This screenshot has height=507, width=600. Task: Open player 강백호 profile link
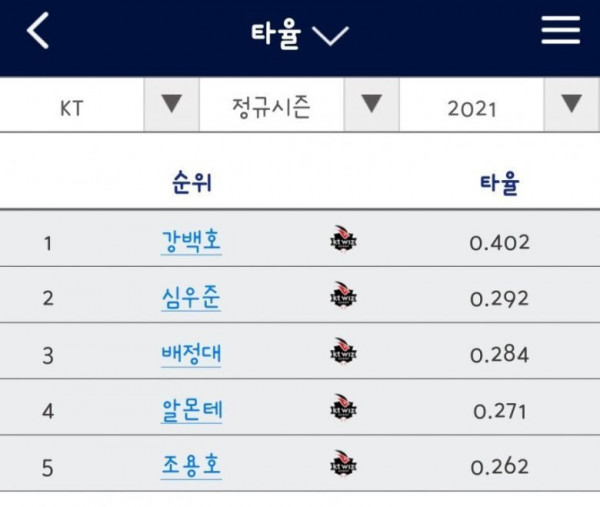191,242
